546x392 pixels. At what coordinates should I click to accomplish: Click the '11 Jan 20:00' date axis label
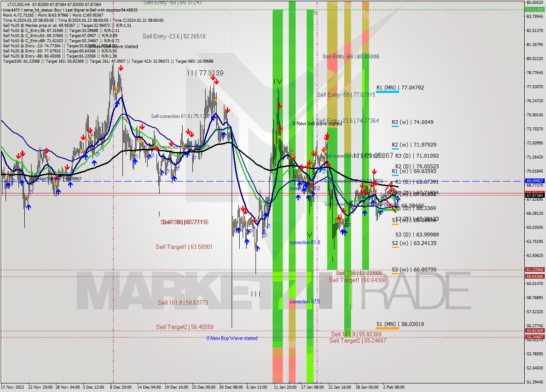(x=285, y=387)
